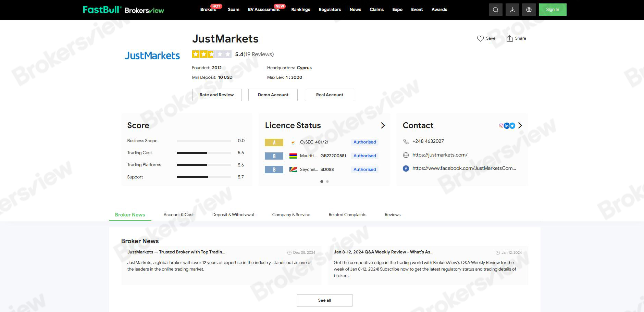Click the (19 Reviews) count text

[x=259, y=54]
